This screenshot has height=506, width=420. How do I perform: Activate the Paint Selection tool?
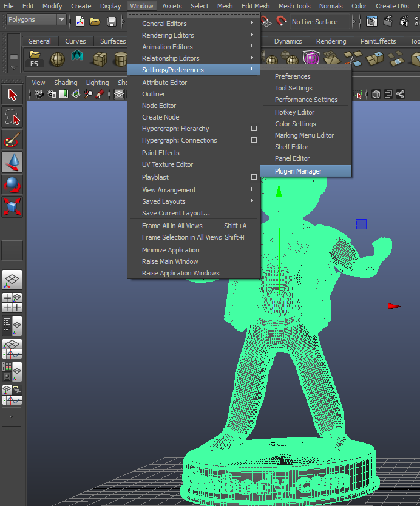click(x=13, y=140)
